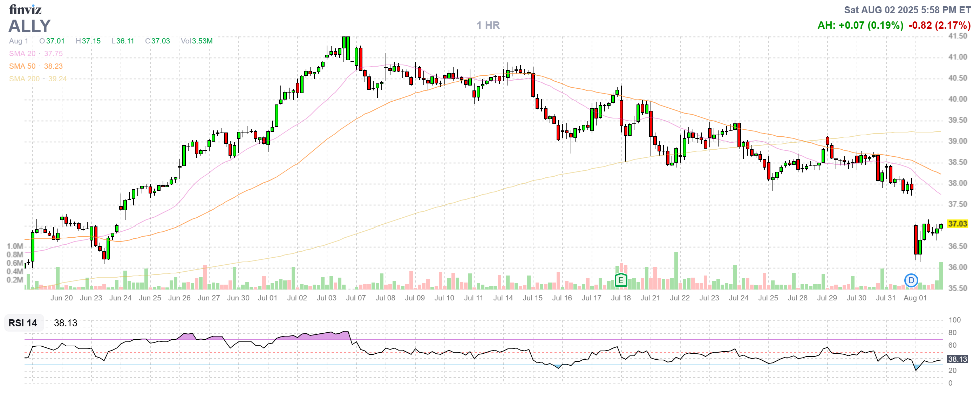Image resolution: width=980 pixels, height=394 pixels.
Task: Click the Jun 20 date label
Action: click(61, 298)
